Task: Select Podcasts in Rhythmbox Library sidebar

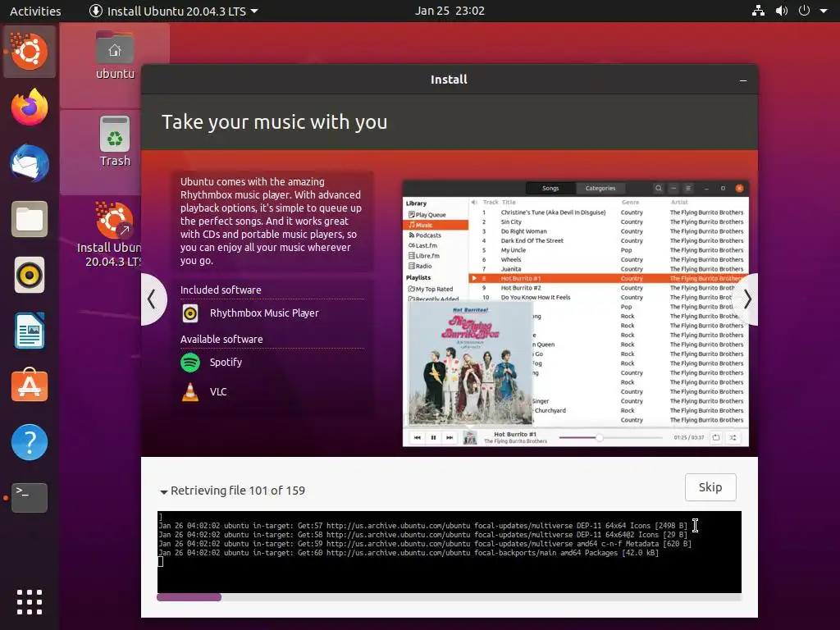Action: click(x=425, y=235)
